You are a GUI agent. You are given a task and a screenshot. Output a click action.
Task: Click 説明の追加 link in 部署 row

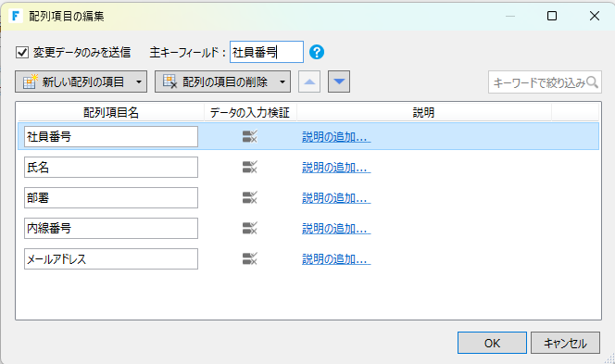click(x=336, y=198)
